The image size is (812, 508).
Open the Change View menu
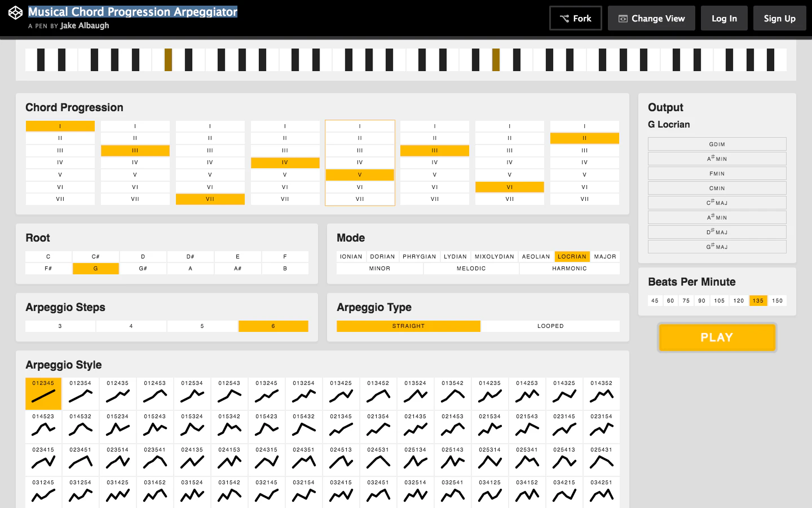click(651, 18)
